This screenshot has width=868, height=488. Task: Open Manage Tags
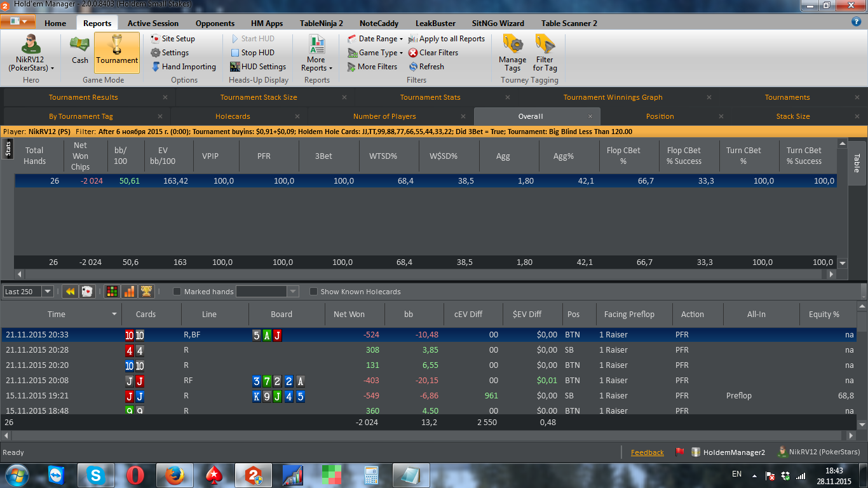(x=512, y=53)
